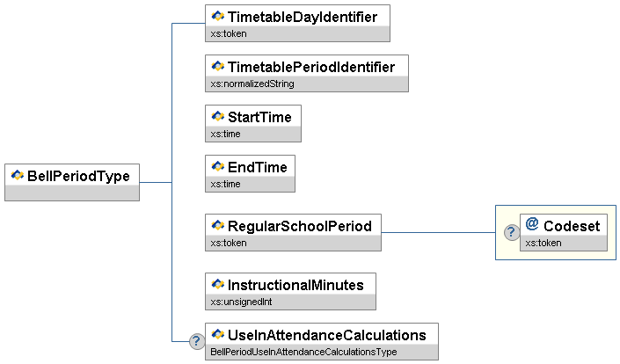
Task: Click the xs:normalizedString type label
Action: click(252, 84)
